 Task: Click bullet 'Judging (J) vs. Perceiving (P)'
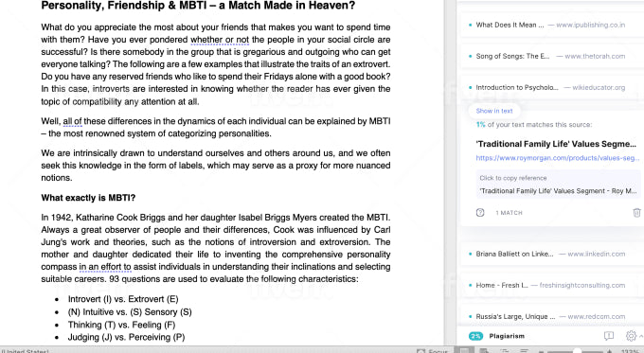[127, 338]
